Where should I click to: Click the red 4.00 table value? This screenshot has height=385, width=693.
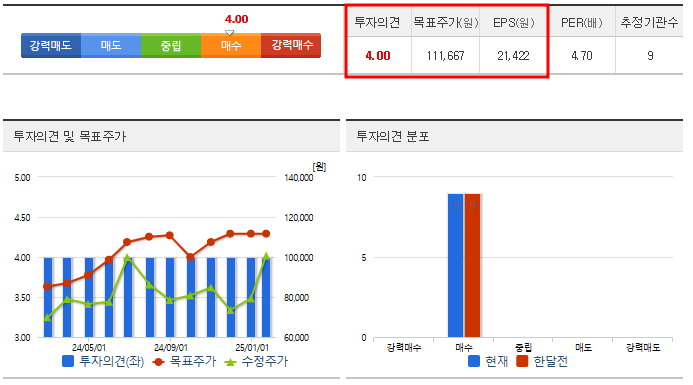378,56
